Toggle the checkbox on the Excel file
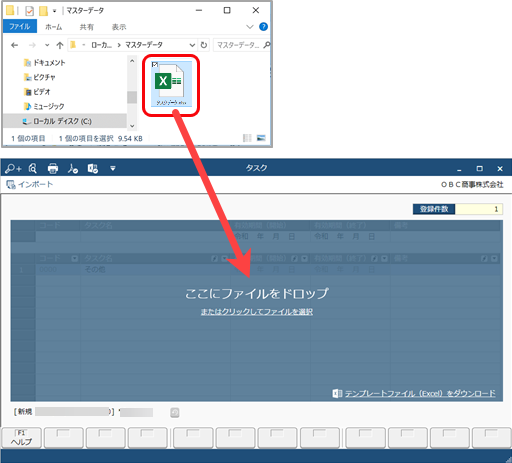Viewport: 512px width, 463px height. click(x=155, y=64)
